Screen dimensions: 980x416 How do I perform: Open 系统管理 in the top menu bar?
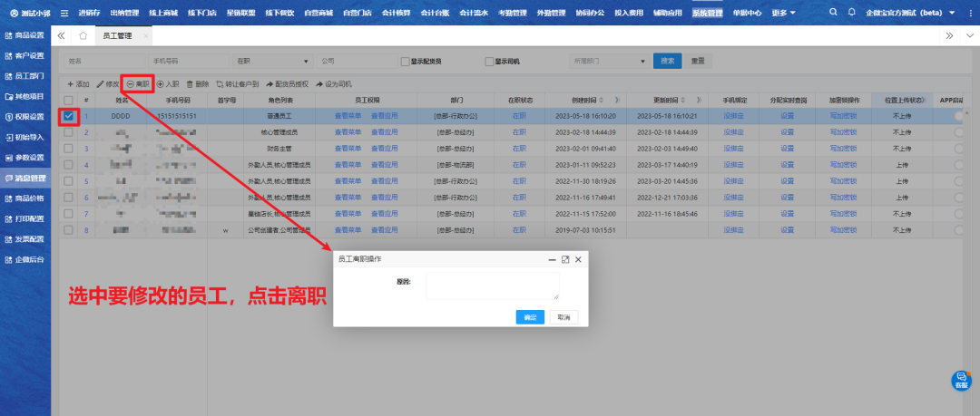coord(707,13)
